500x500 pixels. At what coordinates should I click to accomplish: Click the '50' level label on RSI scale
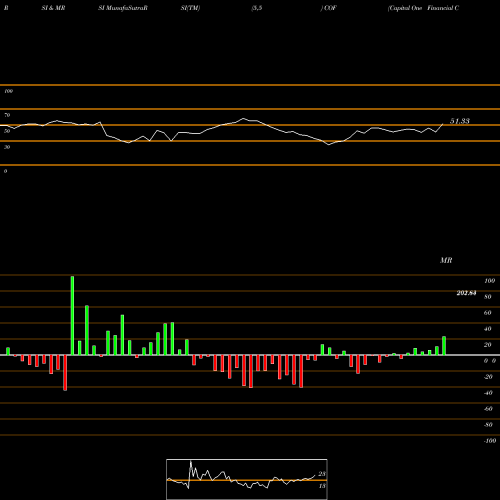7,131
